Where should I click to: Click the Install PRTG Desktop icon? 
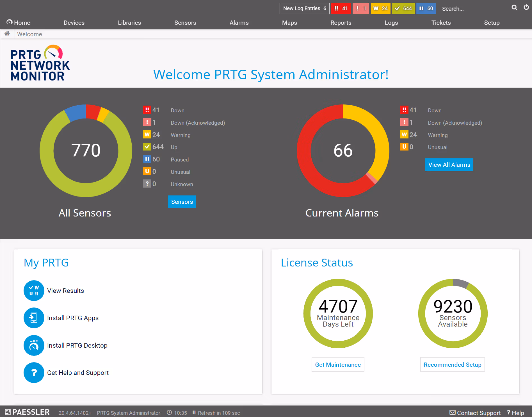34,345
